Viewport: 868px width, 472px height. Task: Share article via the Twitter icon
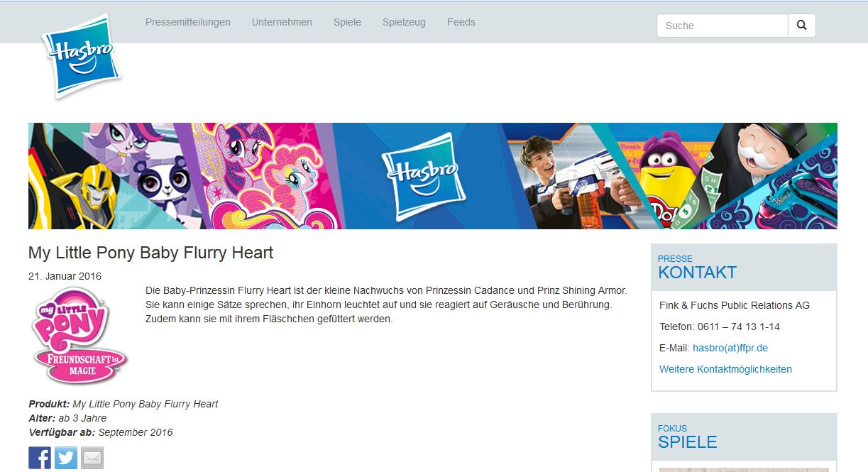point(66,457)
